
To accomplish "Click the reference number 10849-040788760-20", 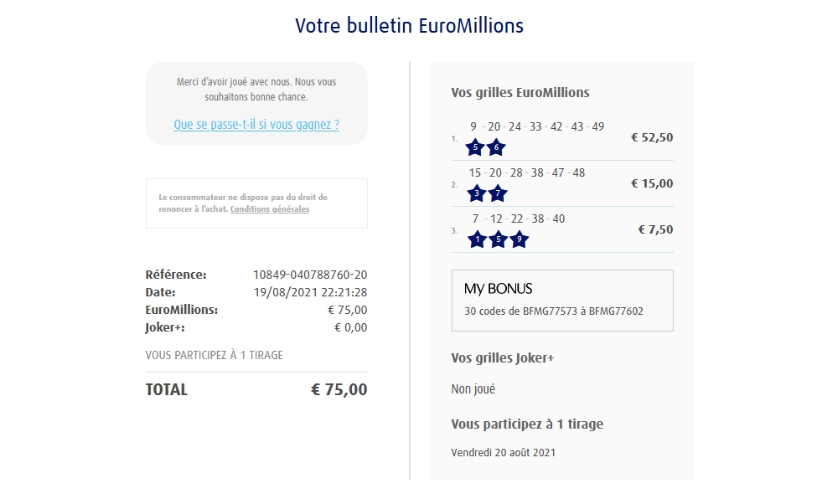I will click(x=310, y=275).
